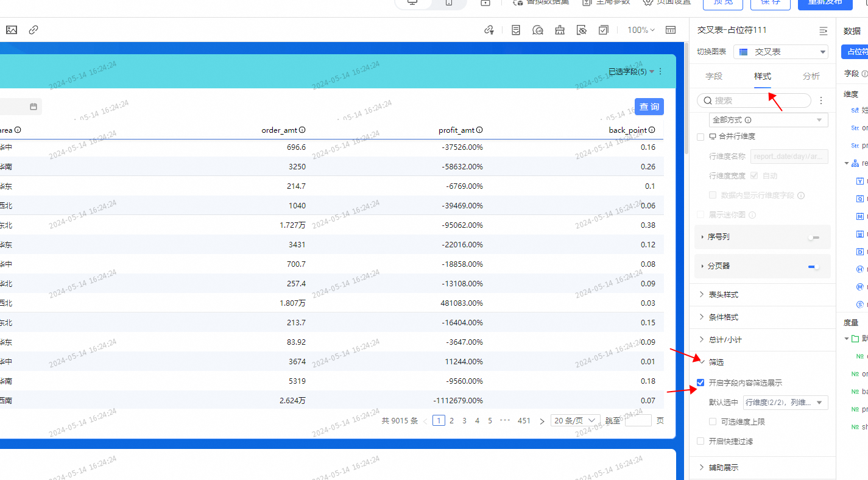Viewport: 868px width, 480px height.
Task: Open the three-dot menu beside 已选字段(5)
Action: (661, 72)
